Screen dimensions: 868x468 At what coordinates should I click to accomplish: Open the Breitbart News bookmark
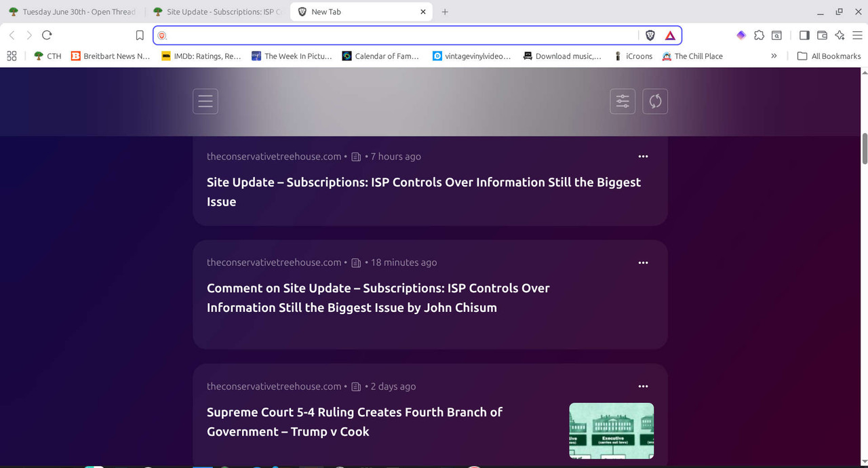(111, 56)
